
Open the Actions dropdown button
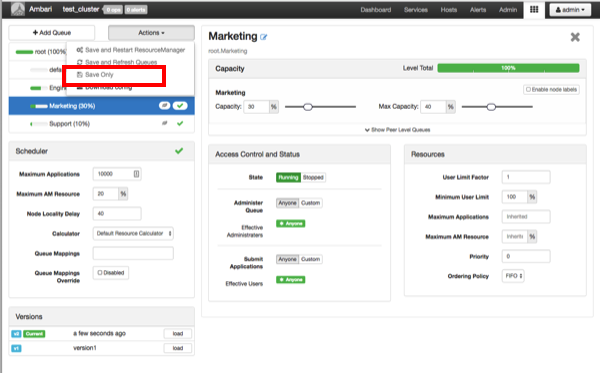click(151, 33)
